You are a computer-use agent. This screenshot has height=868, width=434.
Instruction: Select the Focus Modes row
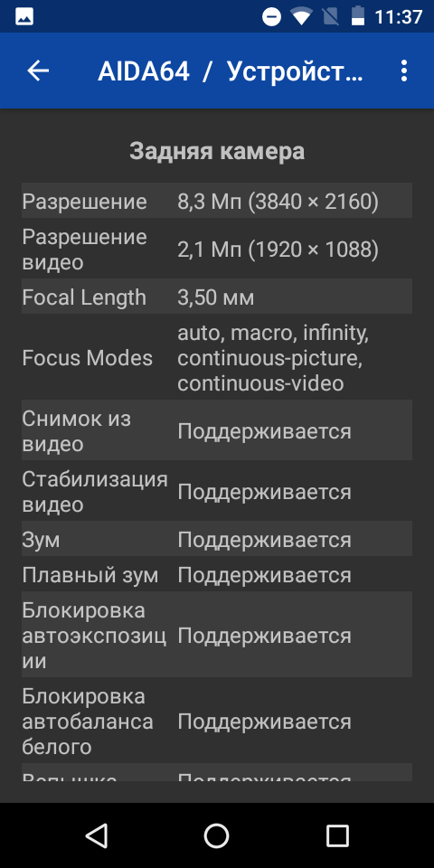point(217,357)
